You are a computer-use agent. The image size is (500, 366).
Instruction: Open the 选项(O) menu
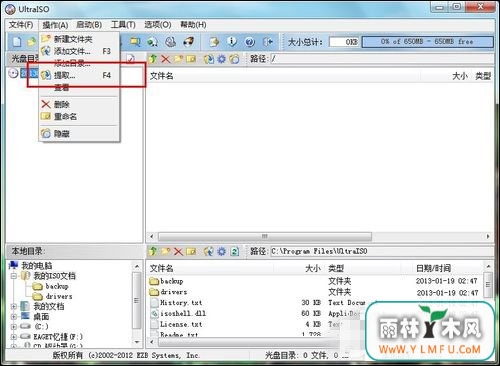click(x=158, y=25)
